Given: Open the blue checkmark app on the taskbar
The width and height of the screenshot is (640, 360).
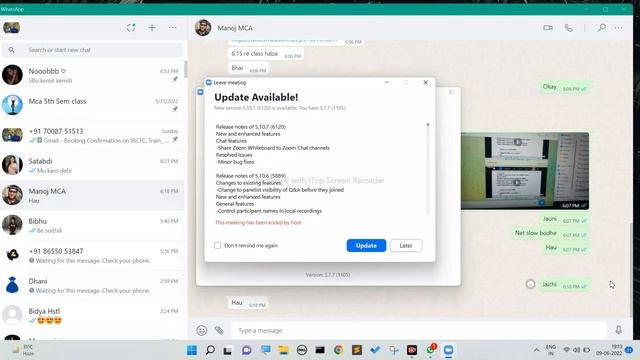Looking at the screenshot, I should click(375, 350).
